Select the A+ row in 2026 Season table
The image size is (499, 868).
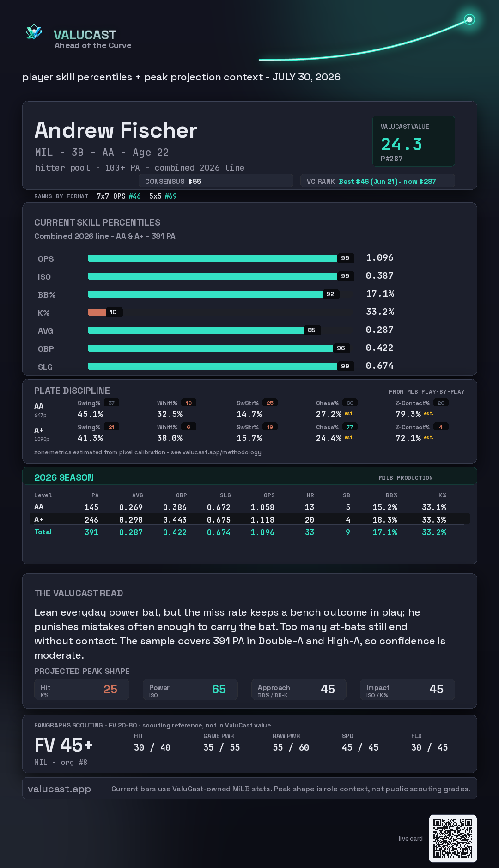click(249, 519)
